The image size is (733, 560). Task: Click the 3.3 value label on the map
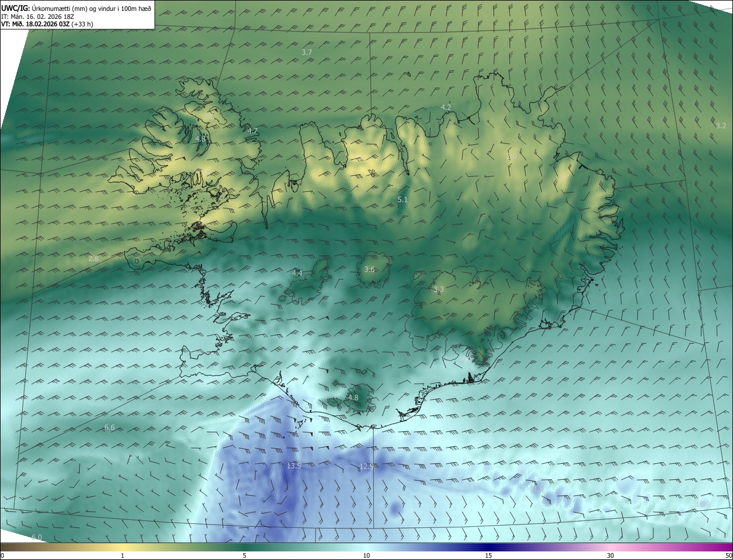[x=439, y=290]
